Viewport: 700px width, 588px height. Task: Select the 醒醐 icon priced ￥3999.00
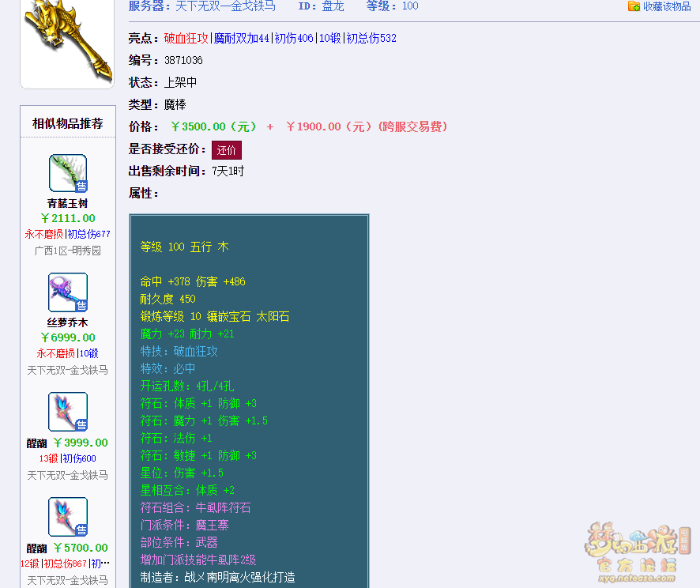pos(67,412)
